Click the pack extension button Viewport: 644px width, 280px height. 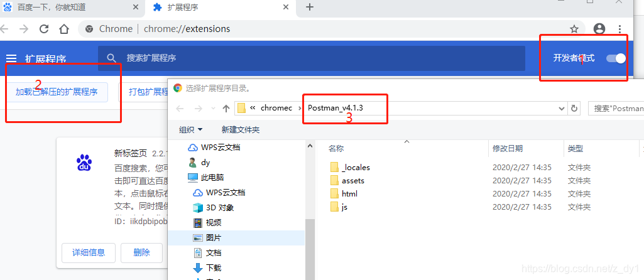[145, 92]
